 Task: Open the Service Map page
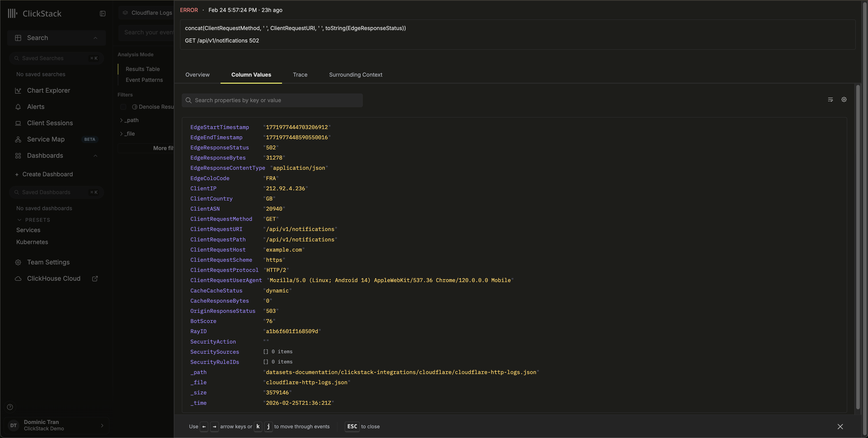(45, 139)
